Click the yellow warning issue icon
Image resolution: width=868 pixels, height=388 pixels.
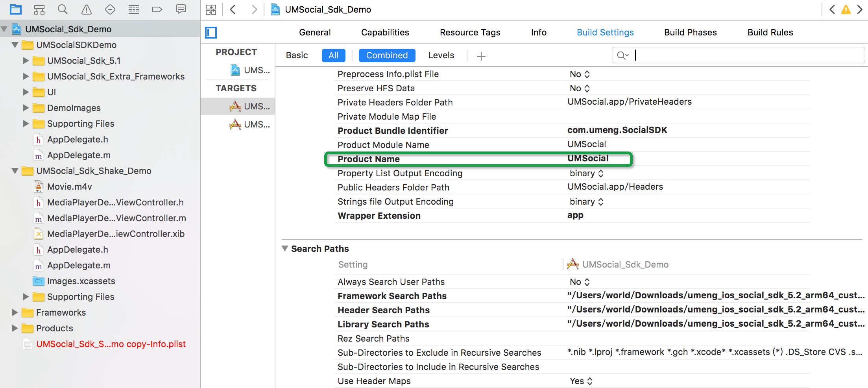coord(846,9)
